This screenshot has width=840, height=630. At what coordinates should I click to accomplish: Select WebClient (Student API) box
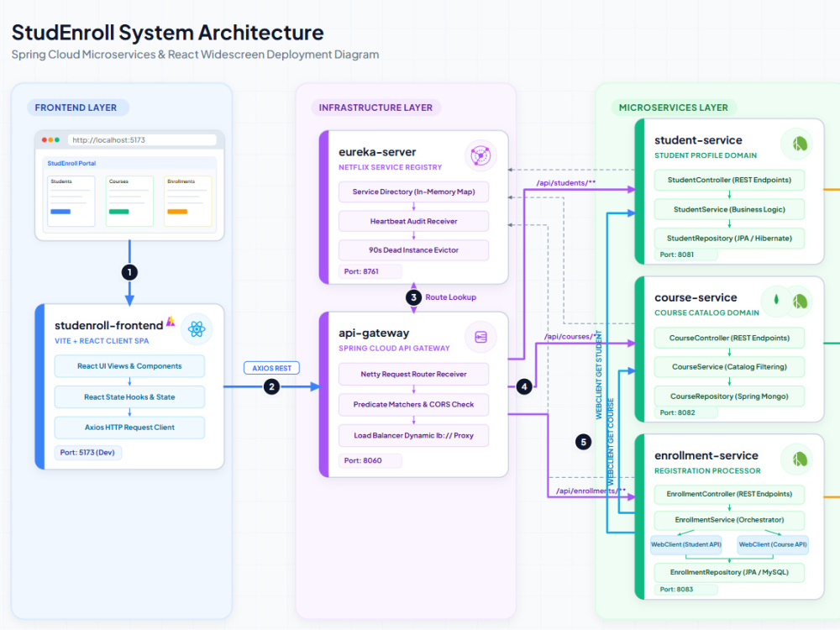[685, 544]
